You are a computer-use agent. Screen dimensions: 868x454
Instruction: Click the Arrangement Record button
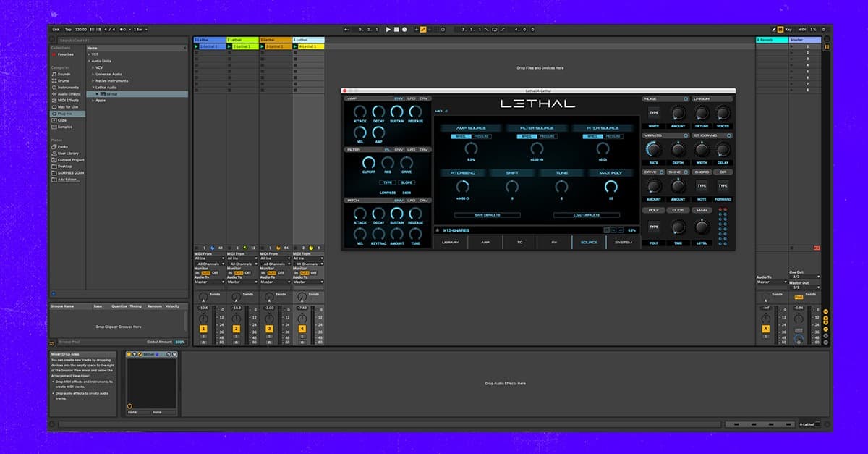click(404, 30)
